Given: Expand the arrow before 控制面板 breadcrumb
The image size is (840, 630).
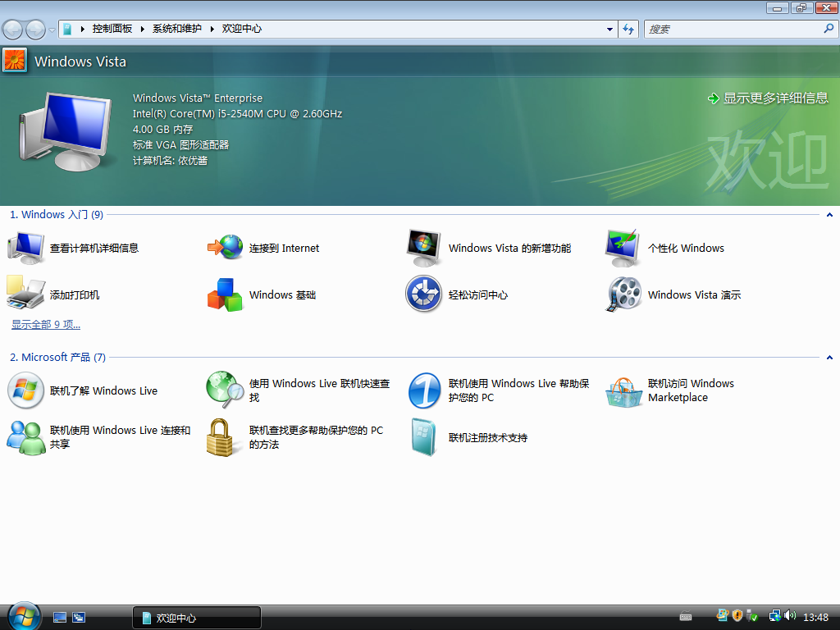Looking at the screenshot, I should [83, 29].
